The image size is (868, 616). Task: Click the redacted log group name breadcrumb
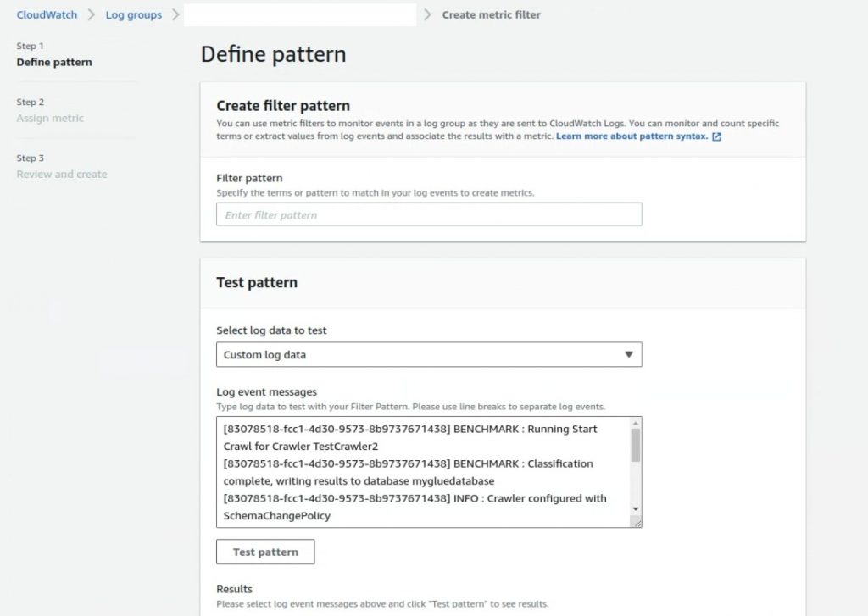point(300,15)
